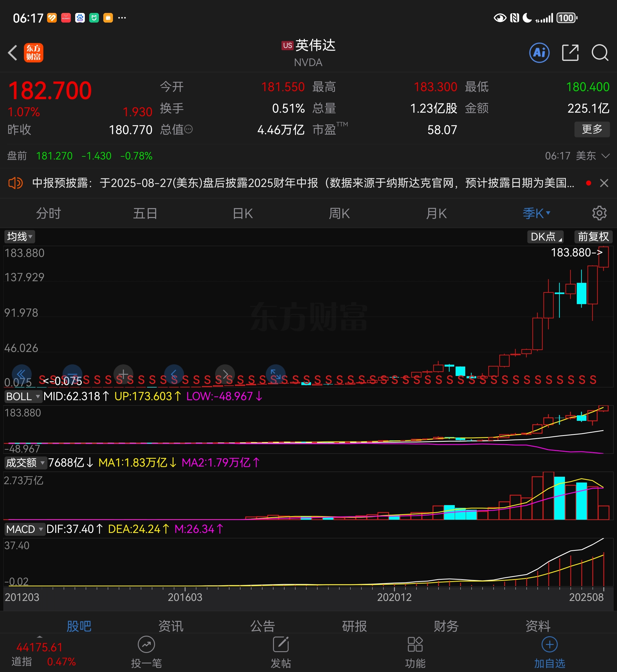Open the 东方财富 app logo

pos(33,53)
